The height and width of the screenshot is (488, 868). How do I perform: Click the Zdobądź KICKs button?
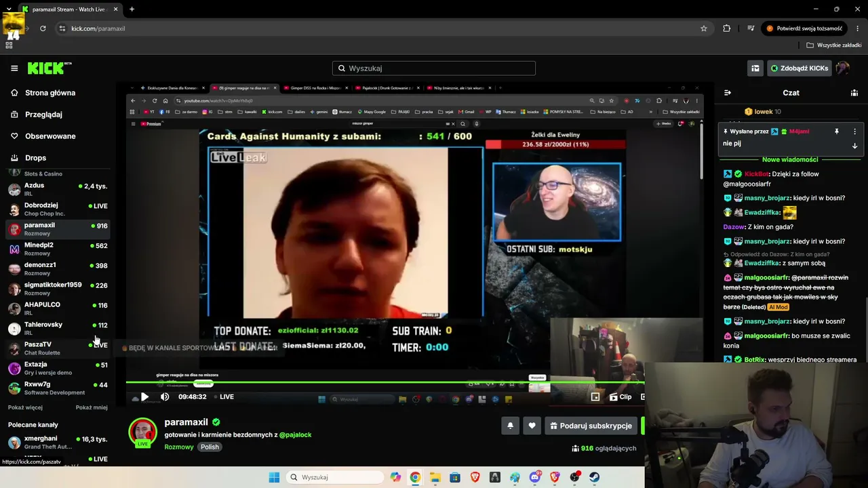pos(799,68)
